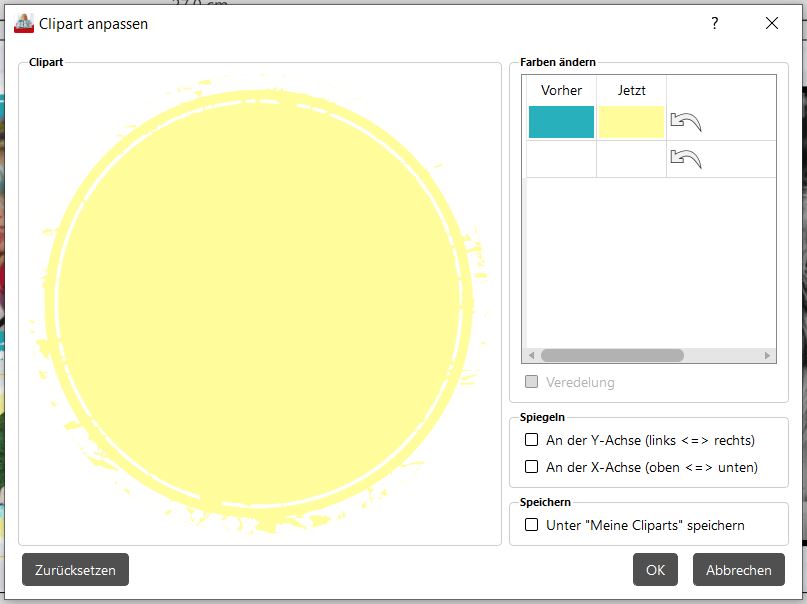Select the teal Vorher color swatch
This screenshot has height=604, width=807.
pos(561,122)
